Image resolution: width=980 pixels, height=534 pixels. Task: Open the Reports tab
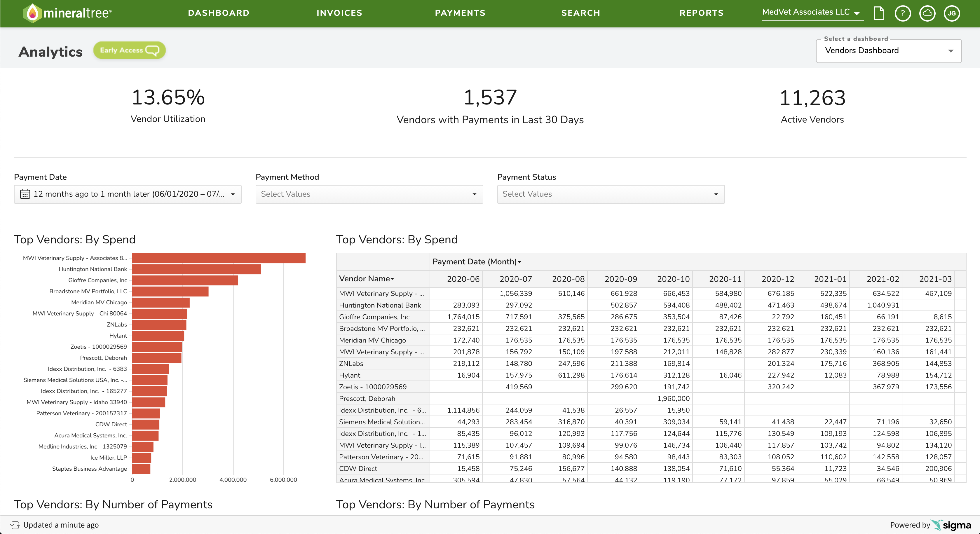coord(702,13)
